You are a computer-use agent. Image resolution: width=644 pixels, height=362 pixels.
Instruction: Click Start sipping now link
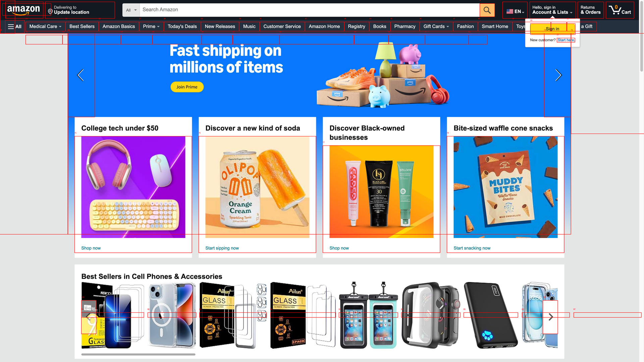pos(222,248)
